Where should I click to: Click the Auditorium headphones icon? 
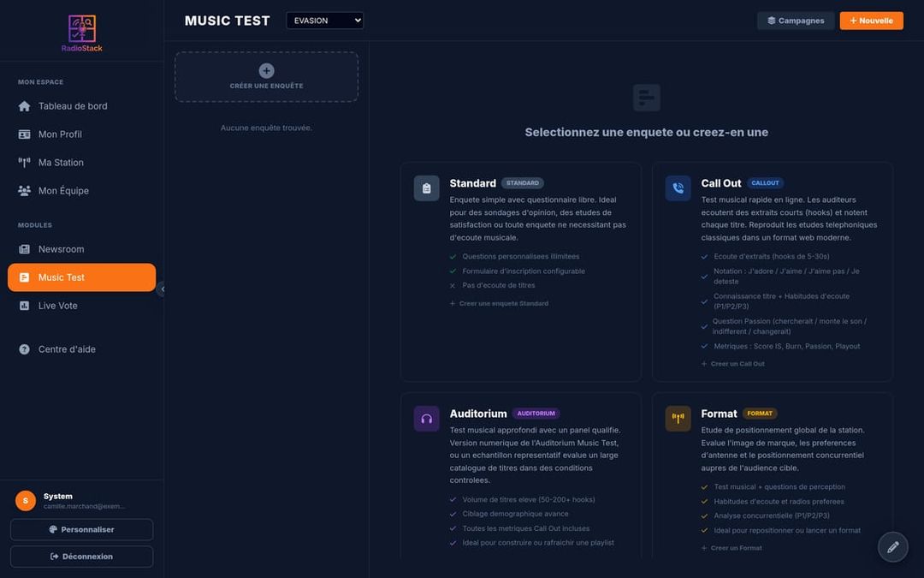[427, 419]
